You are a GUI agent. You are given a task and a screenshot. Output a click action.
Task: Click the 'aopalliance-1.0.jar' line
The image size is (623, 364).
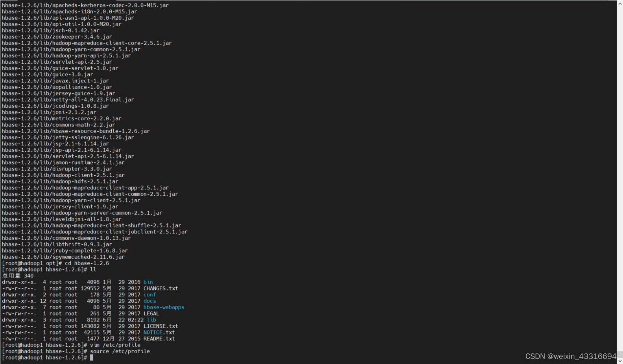pos(57,87)
